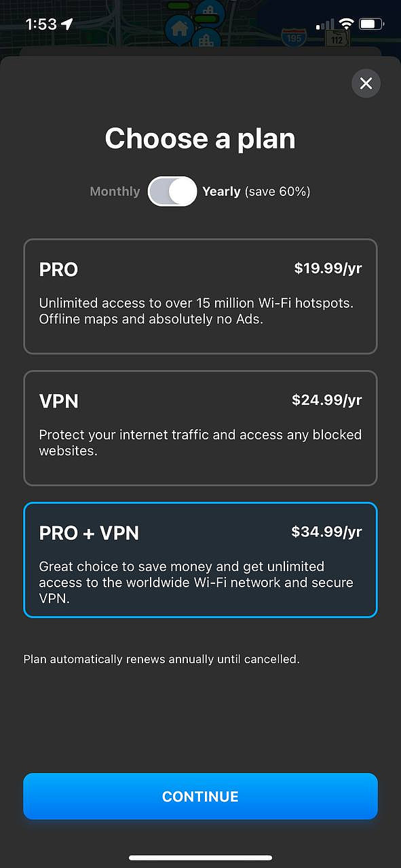
Task: Tap the $34.99/yr price
Action: (327, 532)
